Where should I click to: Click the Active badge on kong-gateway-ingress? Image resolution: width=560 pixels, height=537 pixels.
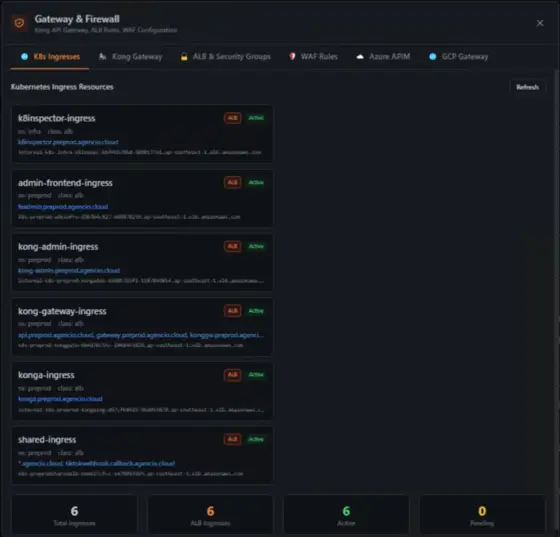(256, 311)
